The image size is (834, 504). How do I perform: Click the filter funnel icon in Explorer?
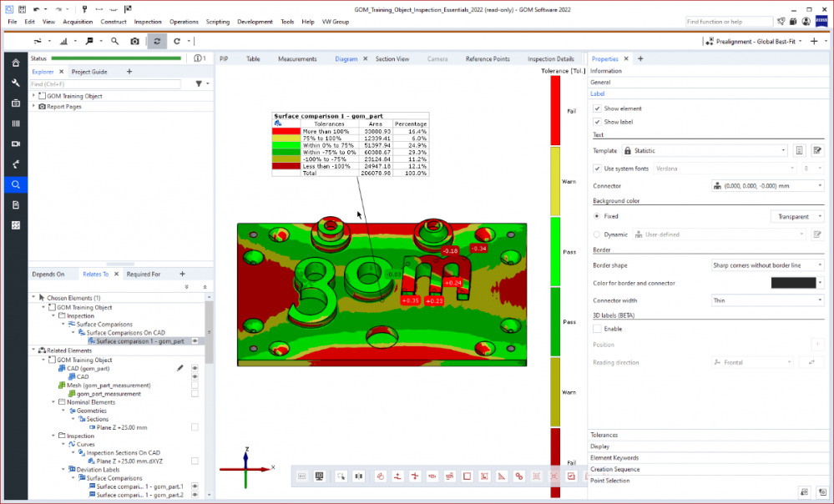(x=199, y=83)
